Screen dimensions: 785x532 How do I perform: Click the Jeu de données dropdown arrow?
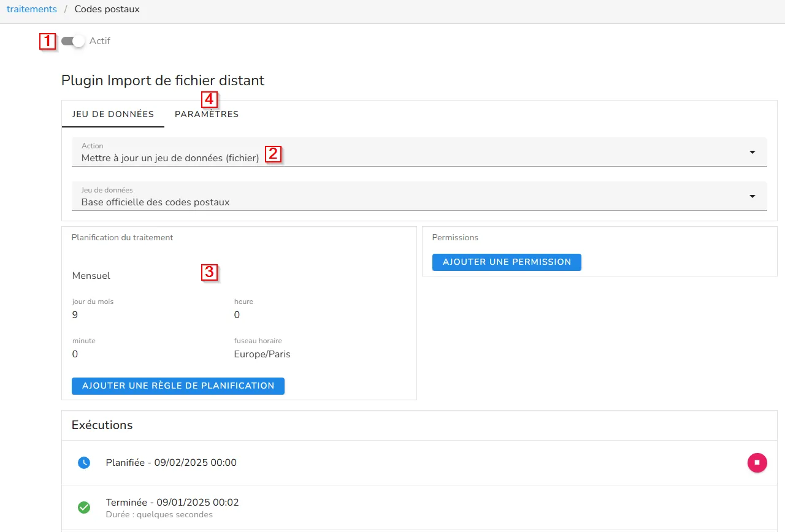tap(752, 196)
